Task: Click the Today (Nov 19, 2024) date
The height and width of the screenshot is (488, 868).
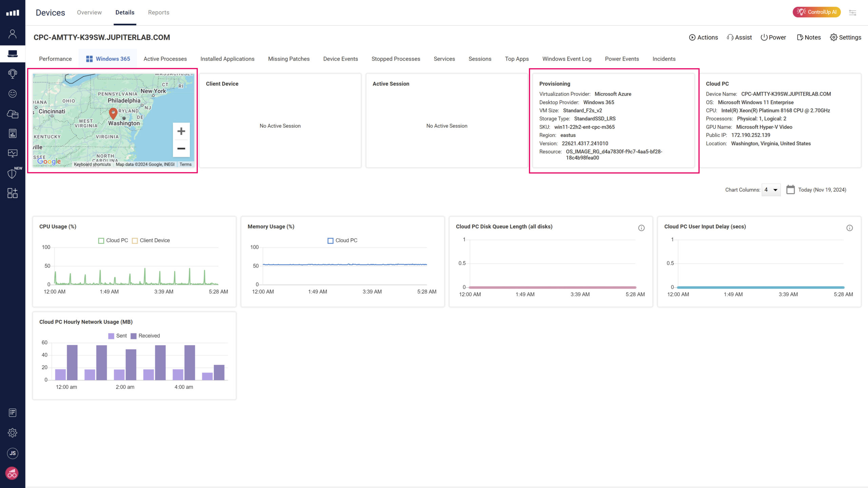Action: (x=822, y=190)
